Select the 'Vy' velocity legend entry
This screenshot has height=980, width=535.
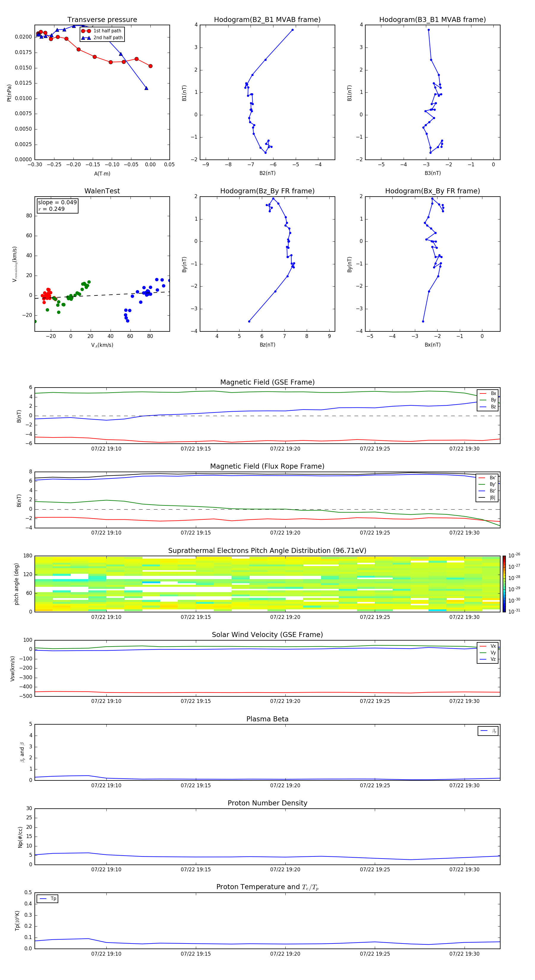[x=488, y=652]
